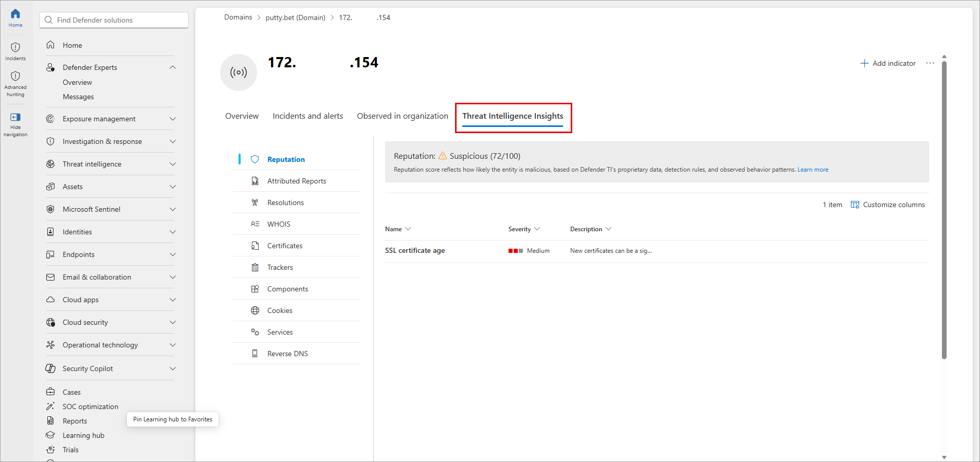Open Incidents from the left rail
The width and height of the screenshot is (980, 462).
point(15,51)
